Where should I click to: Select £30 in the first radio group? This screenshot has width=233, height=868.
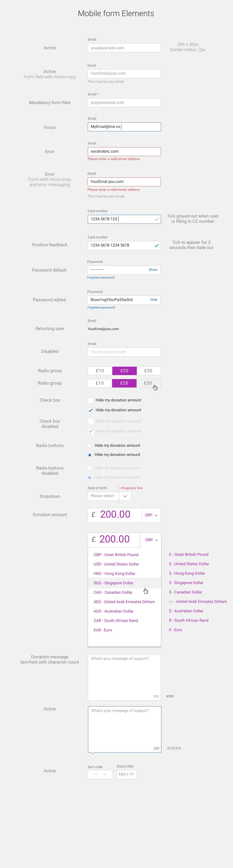coord(148,371)
